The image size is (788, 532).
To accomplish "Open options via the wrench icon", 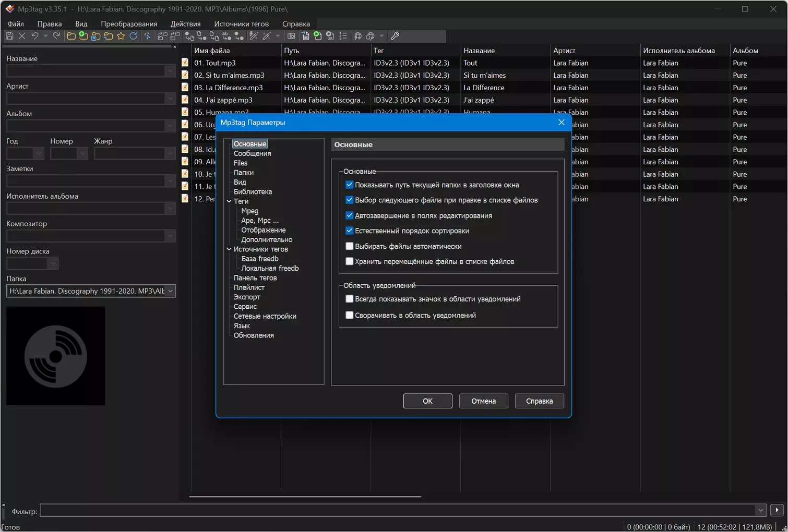I will click(x=395, y=36).
